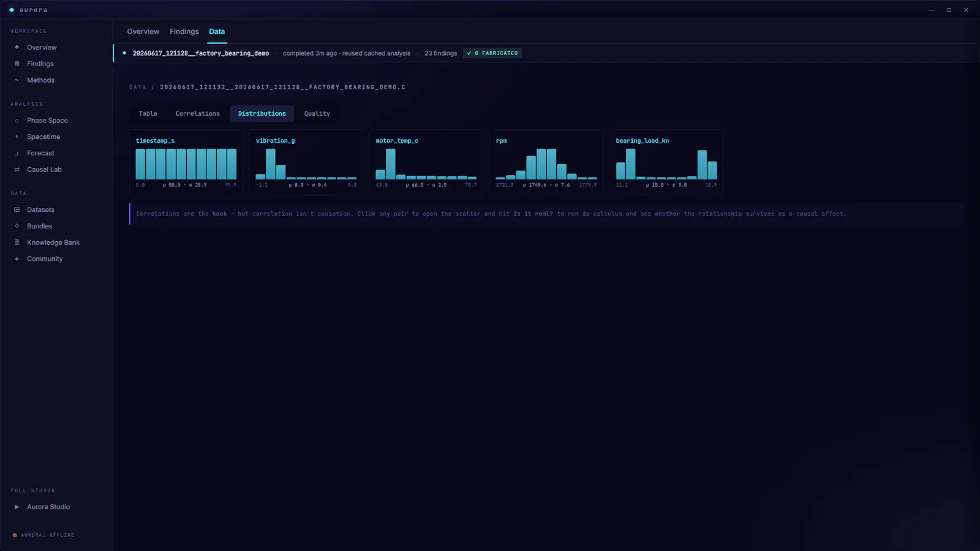The width and height of the screenshot is (980, 551).
Task: Switch to the Correlations sub-tab
Action: (x=197, y=113)
